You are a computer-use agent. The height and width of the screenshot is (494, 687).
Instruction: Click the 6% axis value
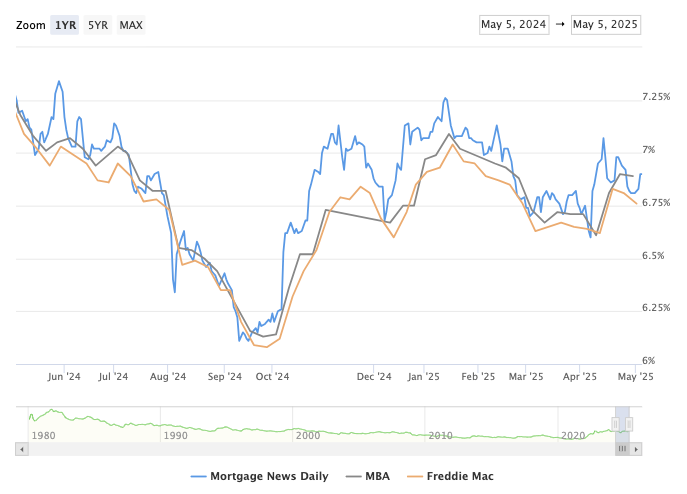click(648, 361)
